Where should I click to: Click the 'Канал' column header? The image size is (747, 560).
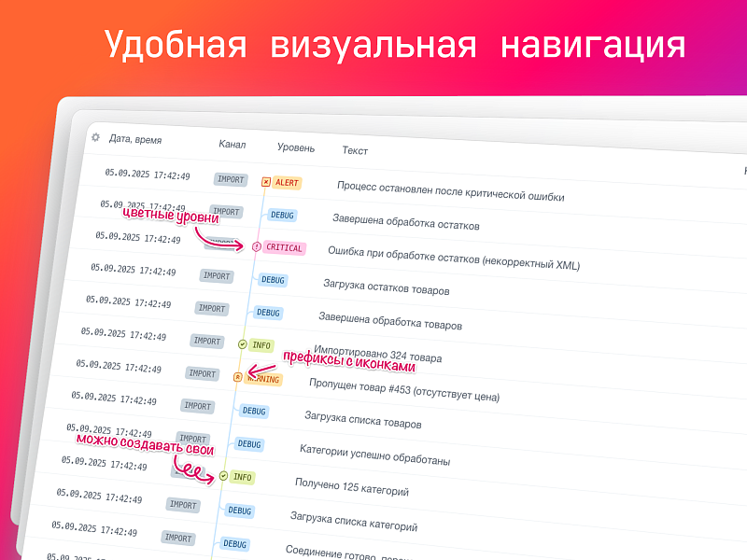232,147
